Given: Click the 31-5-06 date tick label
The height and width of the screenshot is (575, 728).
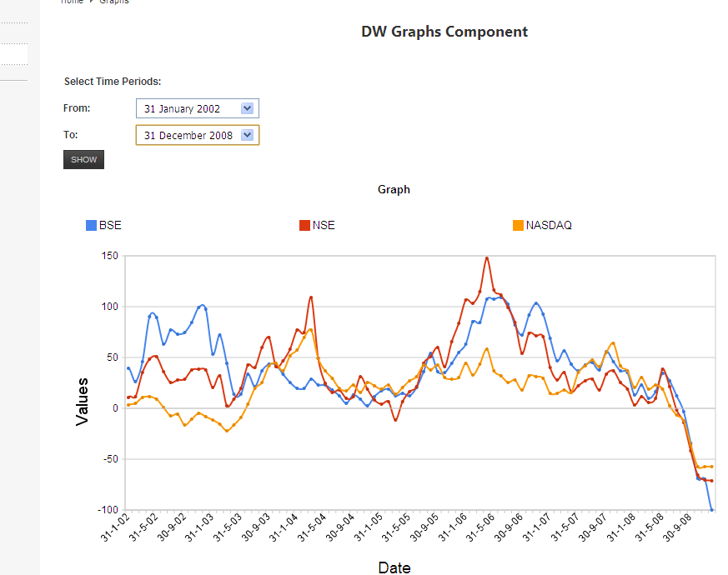Looking at the screenshot, I should coord(481,527).
